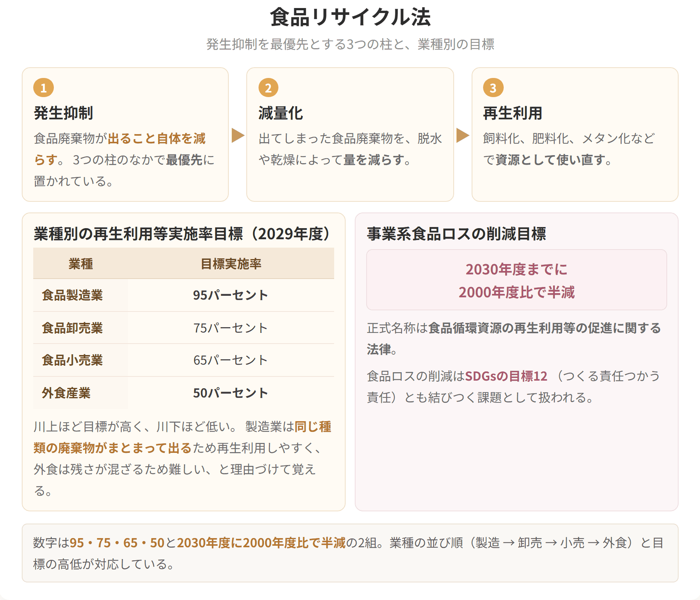Screen dimensions: 700x600
Task: Click the bold text 食品循環資源の再生利用等の促進に関する法律
Action: click(x=514, y=339)
